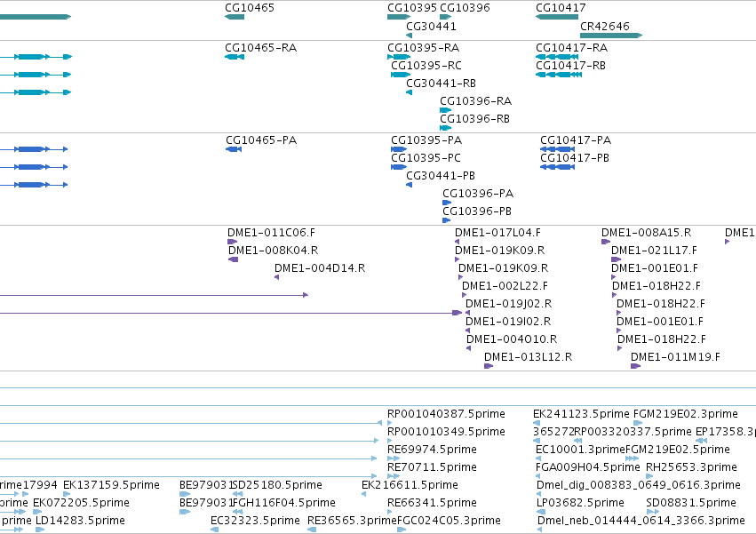Open EST EK137159.5prime
This screenshot has height=534, width=756.
111,485
